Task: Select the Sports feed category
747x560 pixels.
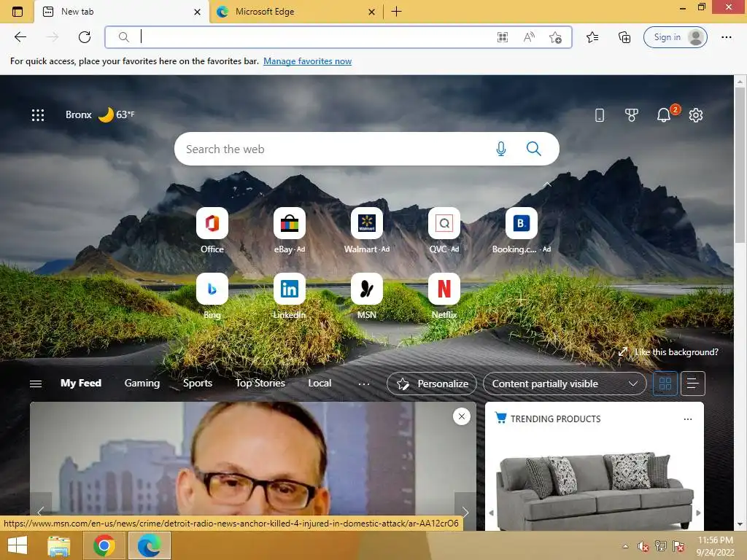Action: pos(198,383)
